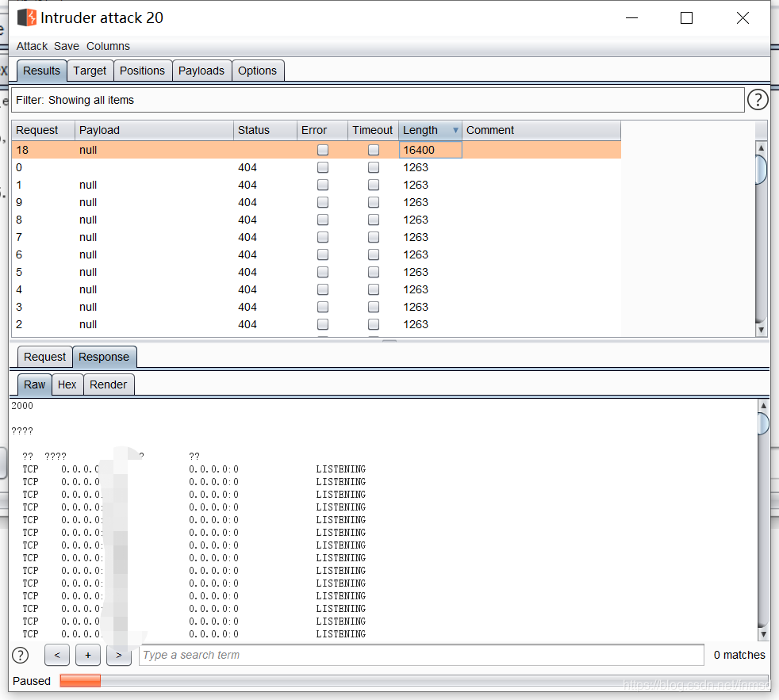
Task: Toggle Timeout checkbox for request 8
Action: [x=374, y=220]
